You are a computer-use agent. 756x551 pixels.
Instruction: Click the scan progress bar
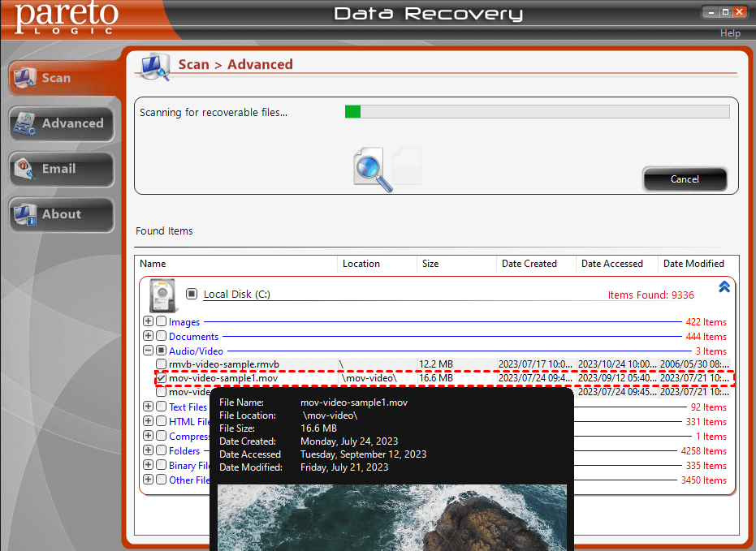(x=537, y=112)
